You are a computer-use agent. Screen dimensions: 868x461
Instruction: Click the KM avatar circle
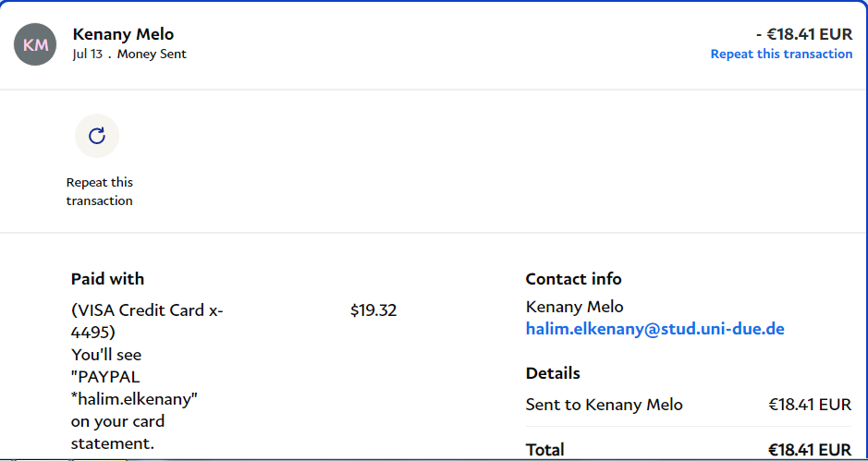click(36, 44)
